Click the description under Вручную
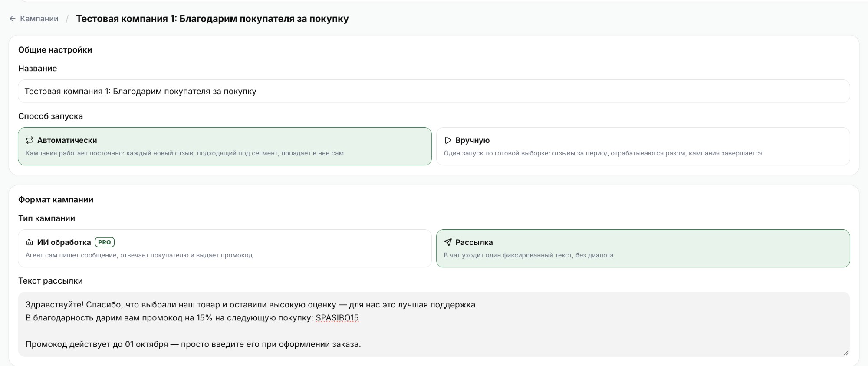The width and height of the screenshot is (868, 366). [x=603, y=153]
